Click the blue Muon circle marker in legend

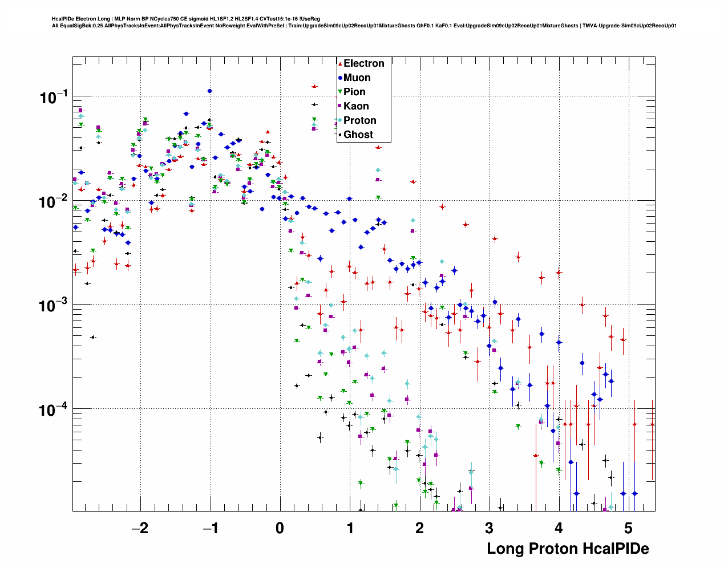tap(340, 78)
